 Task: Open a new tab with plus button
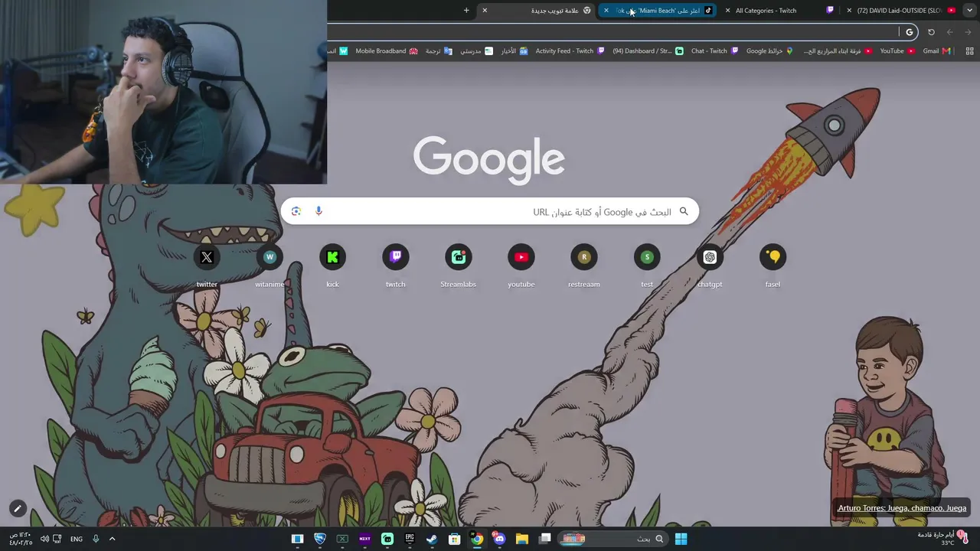tap(466, 10)
